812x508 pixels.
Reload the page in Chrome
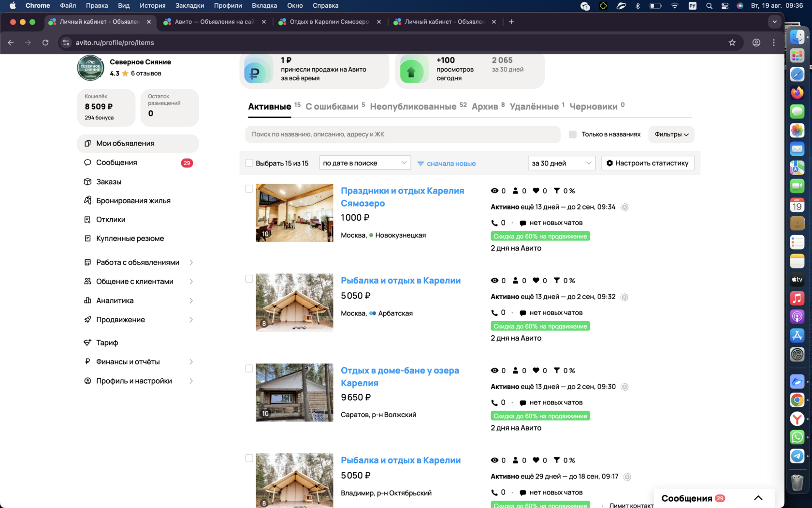[x=45, y=43]
